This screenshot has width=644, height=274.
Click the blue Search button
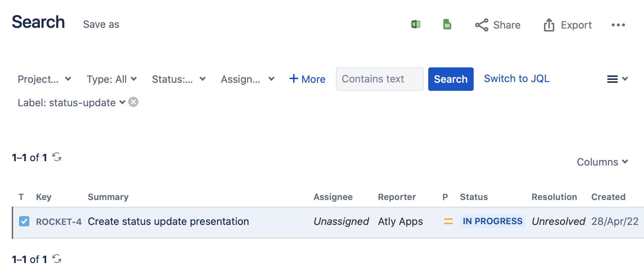(451, 79)
